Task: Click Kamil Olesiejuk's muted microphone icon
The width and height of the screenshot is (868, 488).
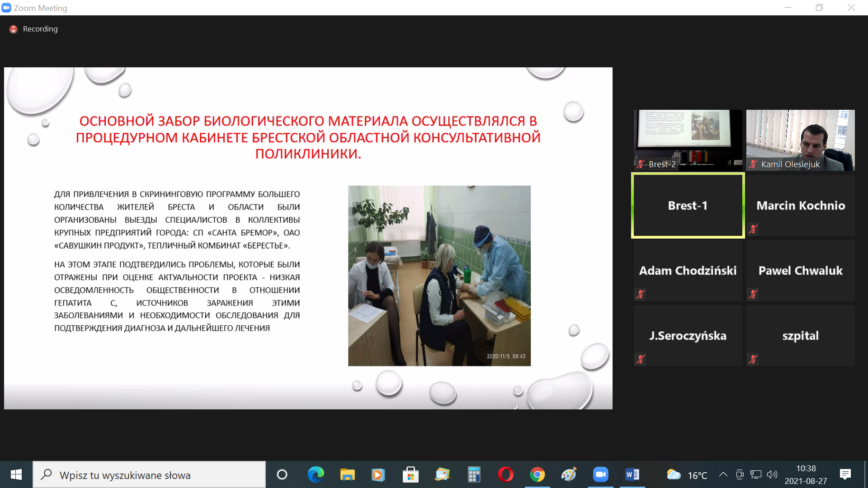Action: pyautogui.click(x=753, y=164)
